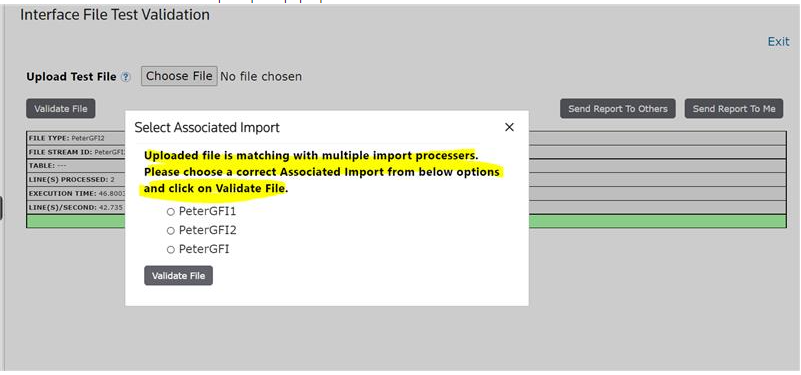801x375 pixels.
Task: Click the green progress bar
Action: click(x=406, y=221)
